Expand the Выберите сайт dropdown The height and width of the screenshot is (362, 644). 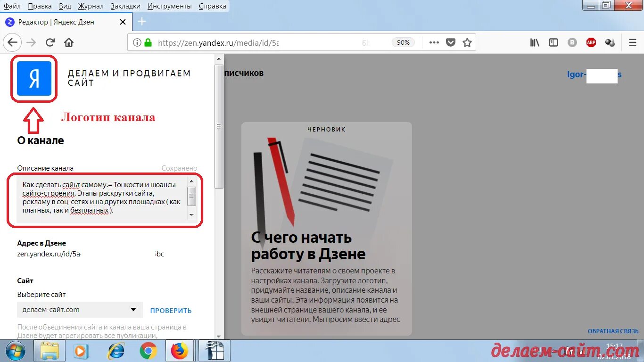(80, 310)
